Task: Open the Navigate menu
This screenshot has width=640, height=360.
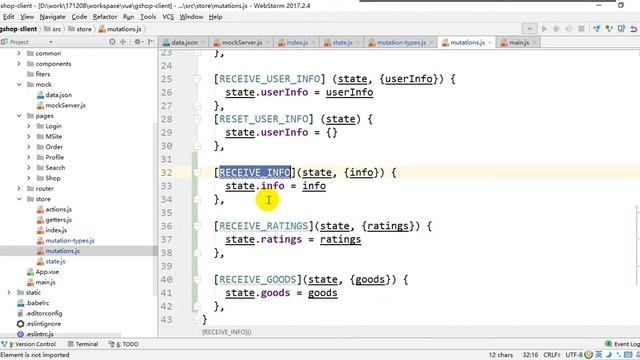Action: point(52,17)
